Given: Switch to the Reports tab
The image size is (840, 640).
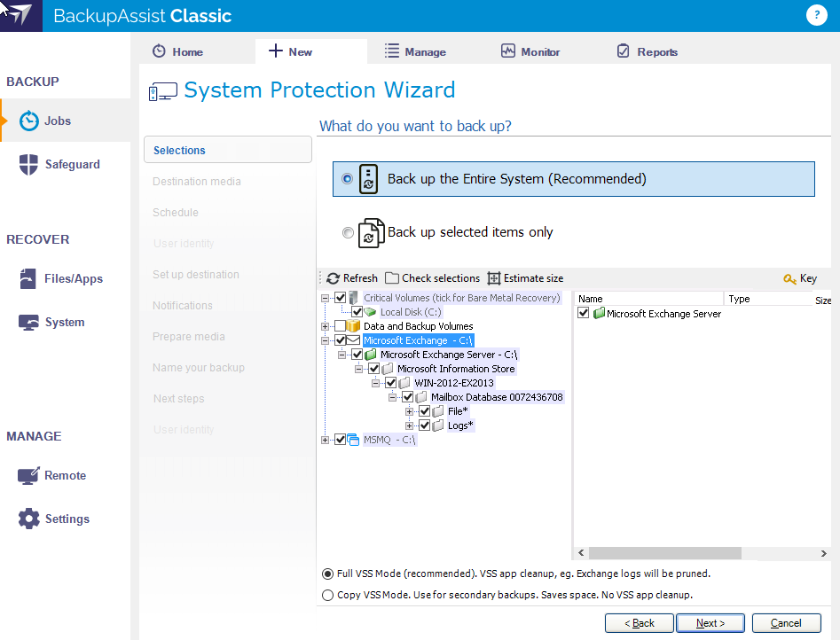Looking at the screenshot, I should 647,51.
